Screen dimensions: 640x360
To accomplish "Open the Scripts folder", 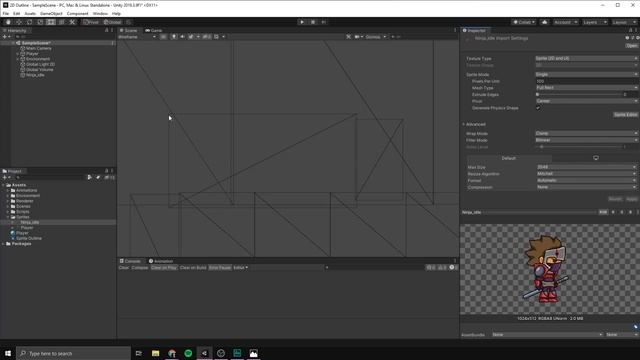I will (22, 212).
